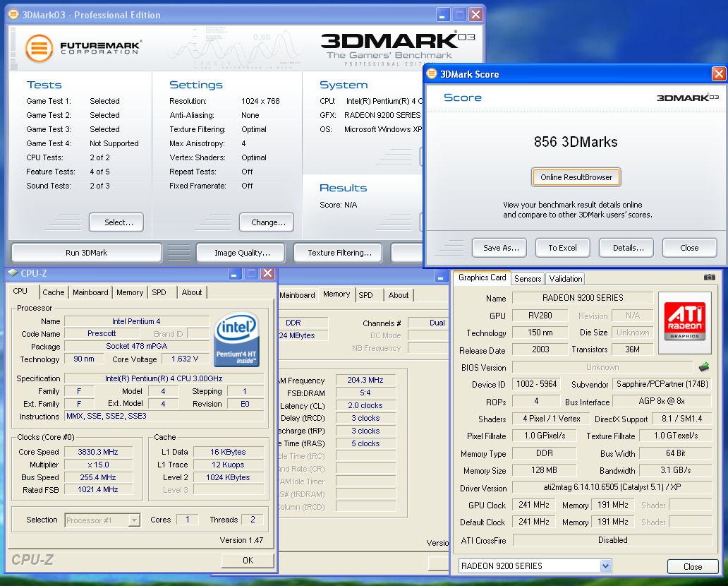This screenshot has height=586, width=728.
Task: Click the Run 3DMark button
Action: (86, 253)
